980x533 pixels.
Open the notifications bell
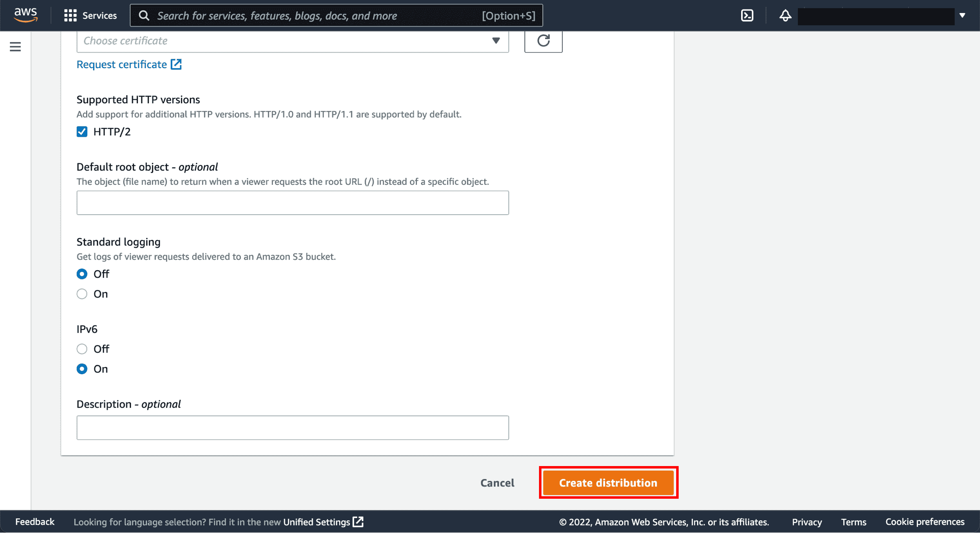pos(785,16)
